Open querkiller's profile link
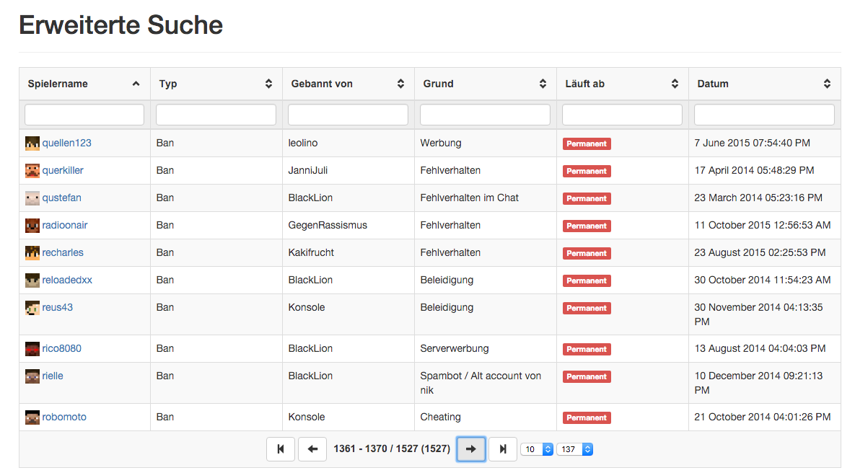 (x=63, y=170)
